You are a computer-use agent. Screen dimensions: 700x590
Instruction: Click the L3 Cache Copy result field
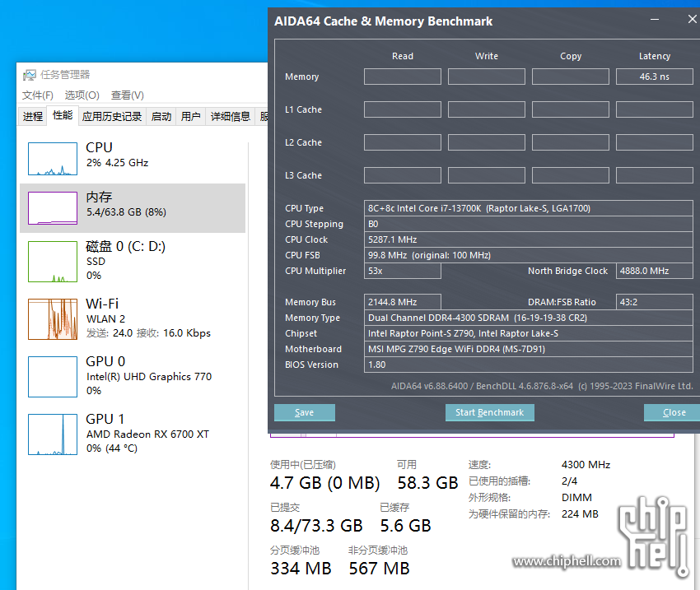pos(571,176)
